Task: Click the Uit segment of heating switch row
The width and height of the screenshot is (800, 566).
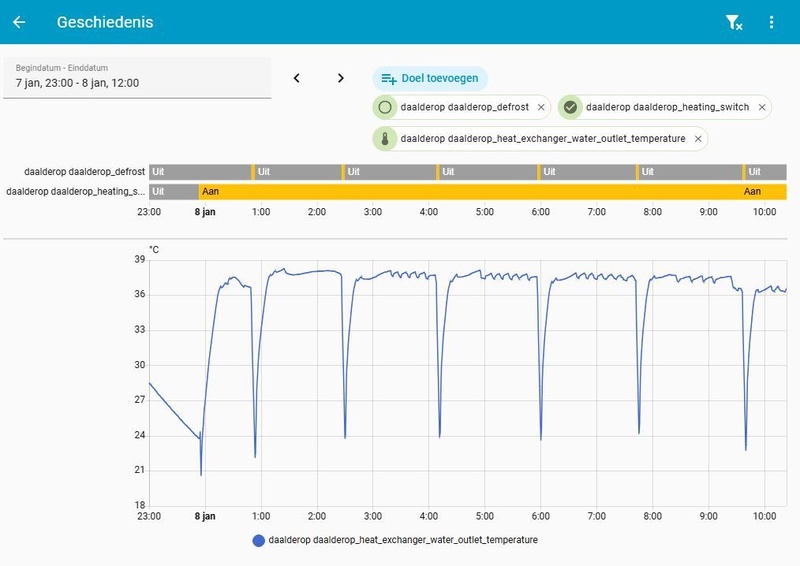Action: tap(173, 192)
